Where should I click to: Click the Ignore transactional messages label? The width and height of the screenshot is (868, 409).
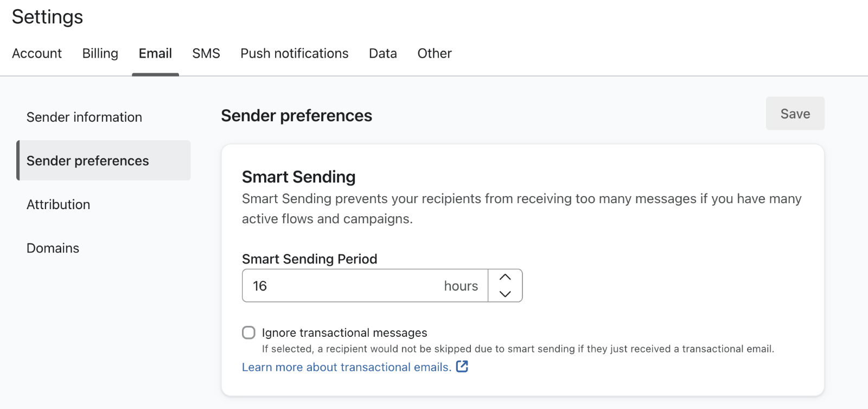coord(344,332)
